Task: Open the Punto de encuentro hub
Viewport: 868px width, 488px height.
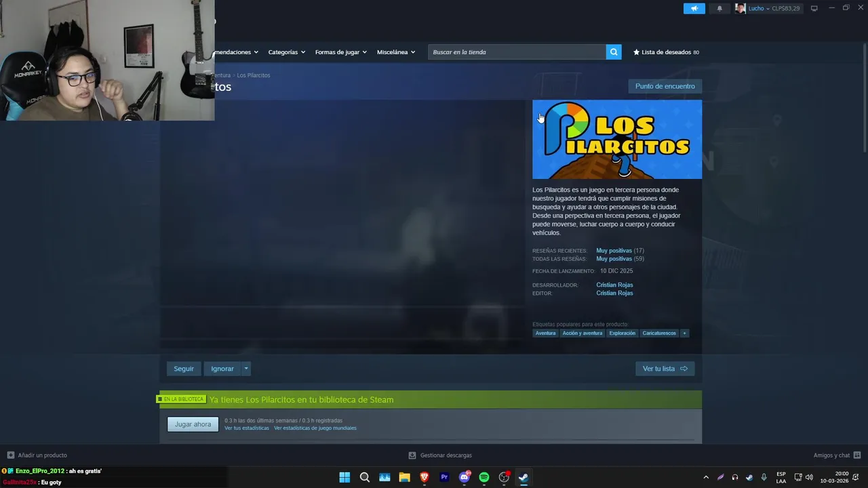Action: pos(665,86)
